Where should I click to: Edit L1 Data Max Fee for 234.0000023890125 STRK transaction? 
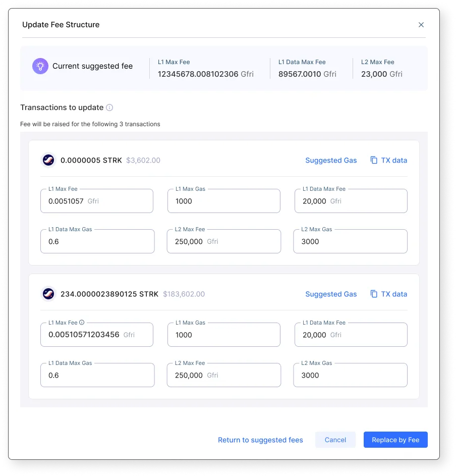pyautogui.click(x=351, y=335)
